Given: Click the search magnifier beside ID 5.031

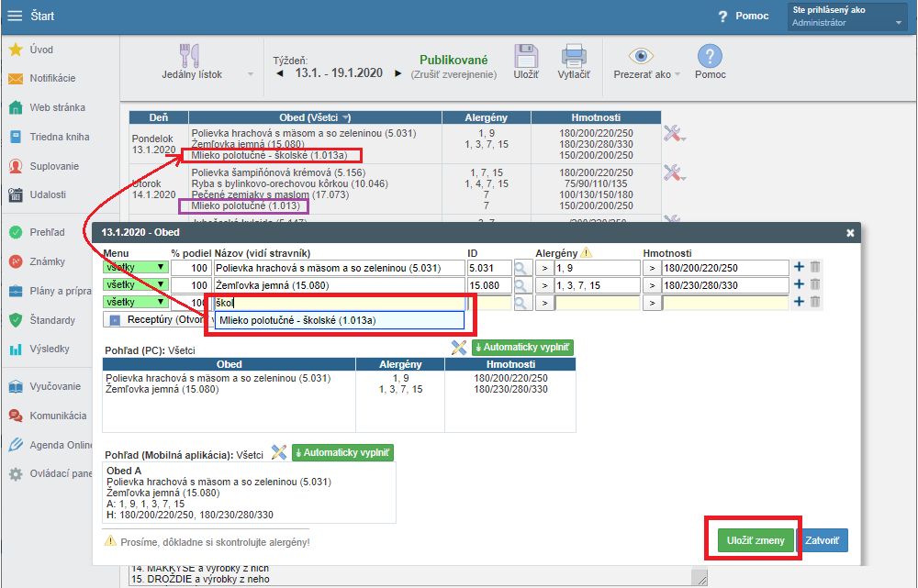Looking at the screenshot, I should click(521, 268).
